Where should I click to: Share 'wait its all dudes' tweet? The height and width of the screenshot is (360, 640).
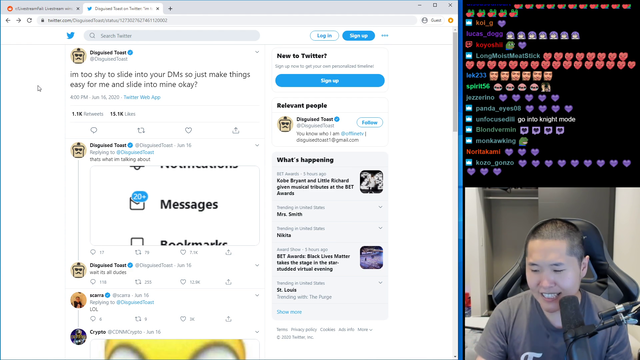pos(228,282)
